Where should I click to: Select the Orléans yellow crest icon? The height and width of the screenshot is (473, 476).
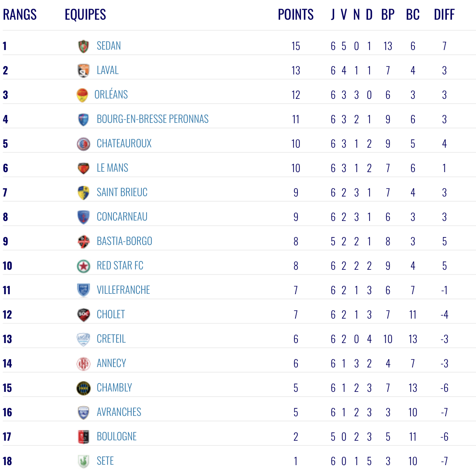click(x=82, y=95)
